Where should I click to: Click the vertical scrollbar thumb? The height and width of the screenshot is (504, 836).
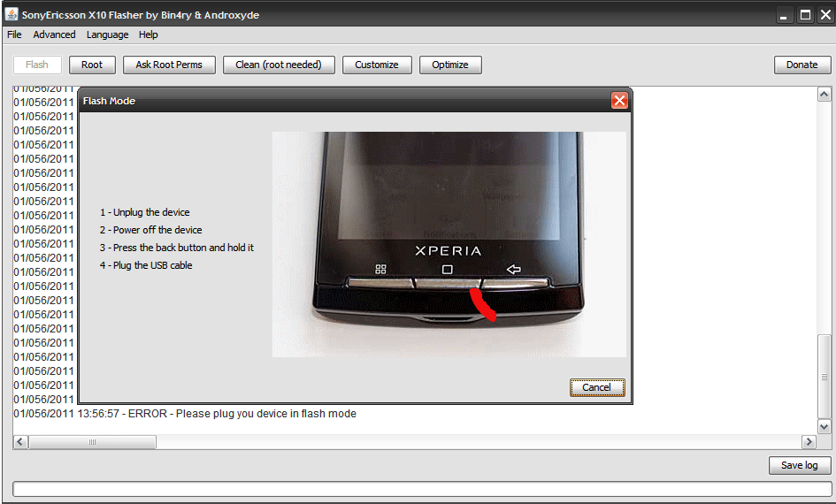tap(824, 377)
